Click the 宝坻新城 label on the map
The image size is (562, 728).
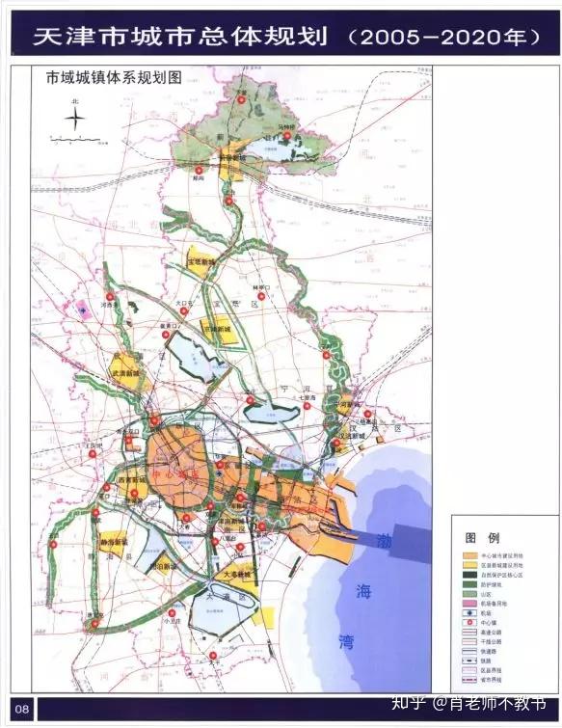pos(201,262)
